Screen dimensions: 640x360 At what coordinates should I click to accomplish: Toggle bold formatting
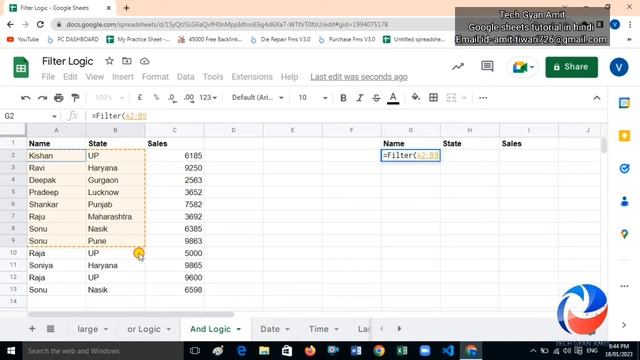343,98
